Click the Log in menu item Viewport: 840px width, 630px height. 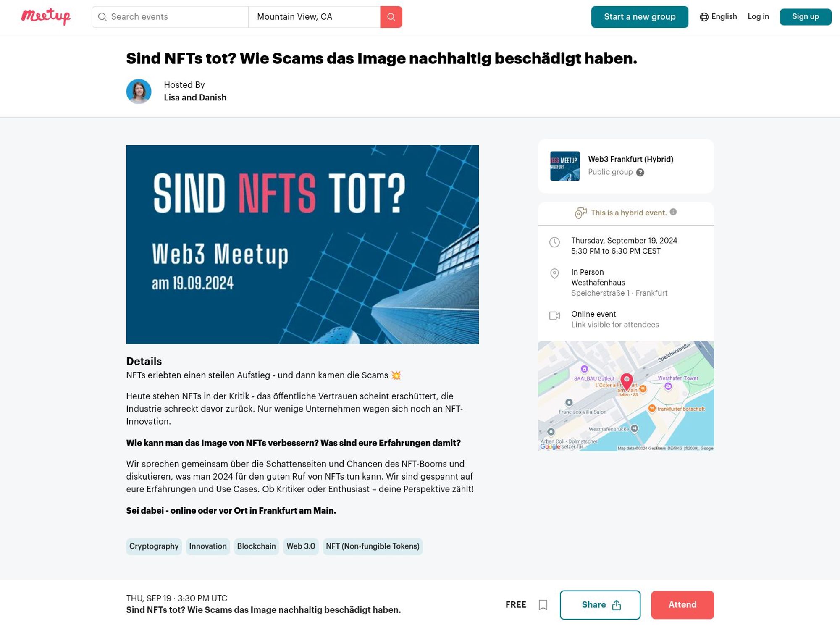[758, 16]
